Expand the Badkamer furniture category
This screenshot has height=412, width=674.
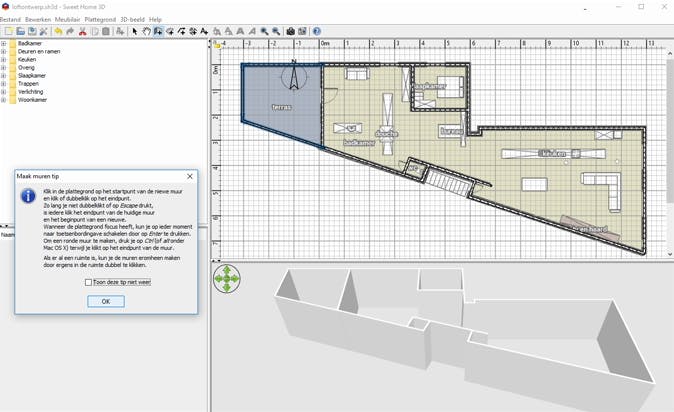pos(4,44)
